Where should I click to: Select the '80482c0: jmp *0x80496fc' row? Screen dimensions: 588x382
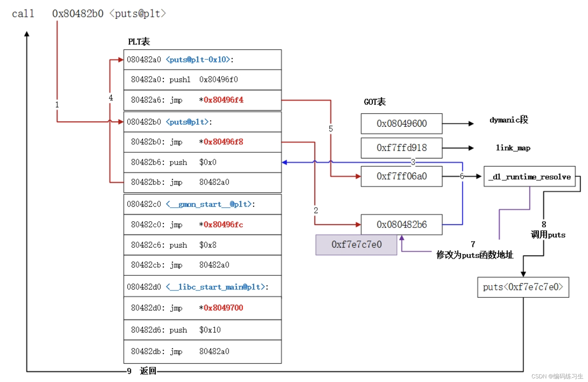[x=202, y=225]
